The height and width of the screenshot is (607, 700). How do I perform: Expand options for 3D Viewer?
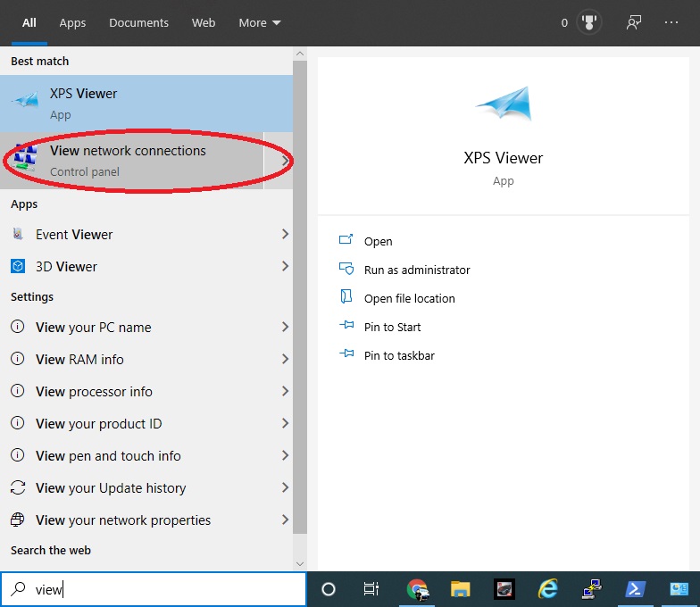coord(286,266)
